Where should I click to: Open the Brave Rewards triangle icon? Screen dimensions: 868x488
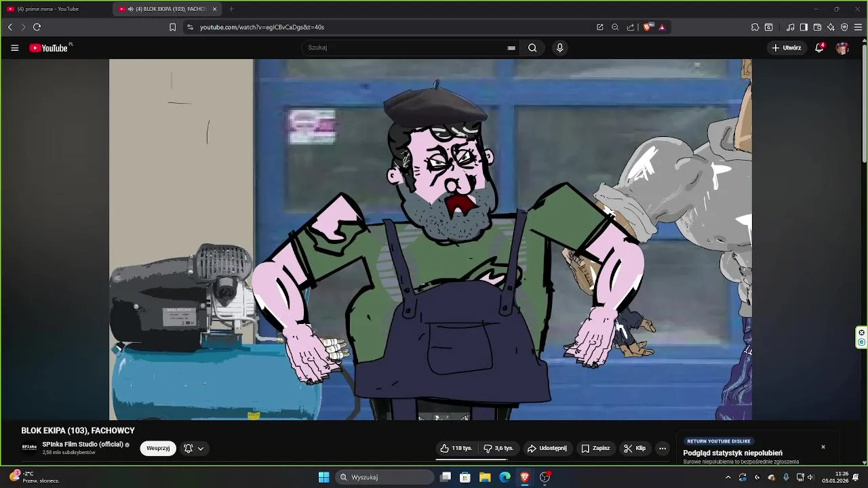(662, 27)
